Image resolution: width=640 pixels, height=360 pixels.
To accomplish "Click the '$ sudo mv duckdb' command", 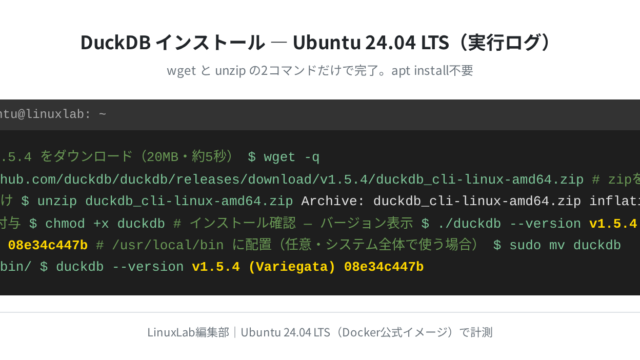I will [x=557, y=245].
